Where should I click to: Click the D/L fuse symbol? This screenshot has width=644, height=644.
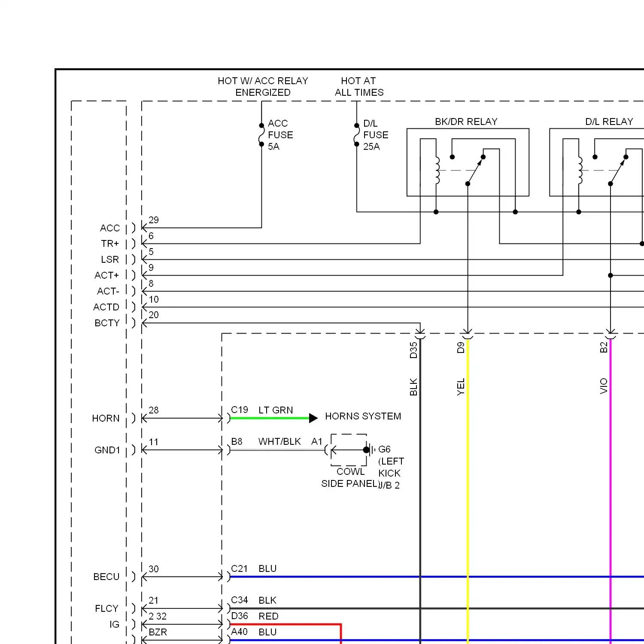(356, 135)
